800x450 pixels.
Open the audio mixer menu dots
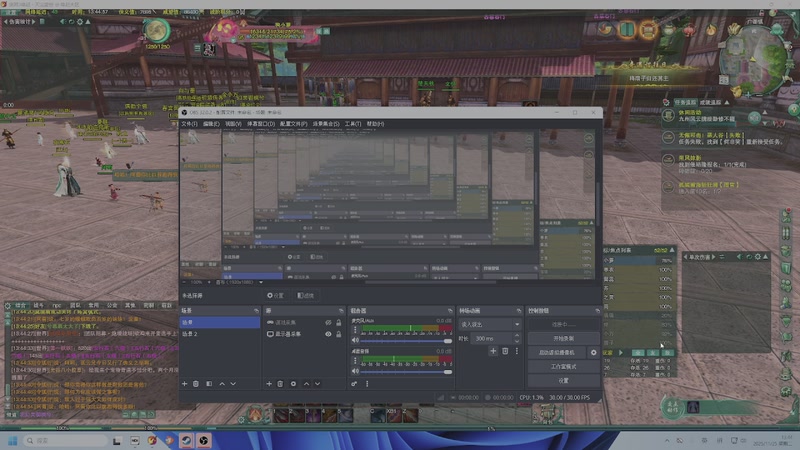click(x=367, y=384)
